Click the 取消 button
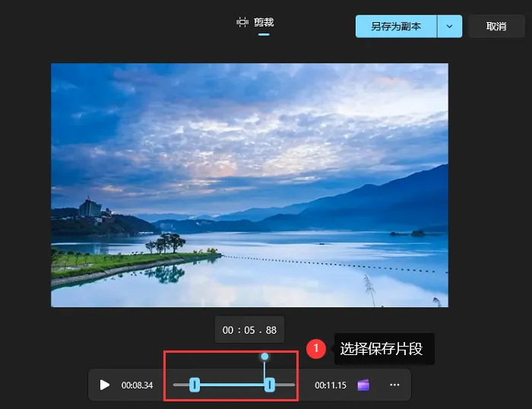 [496, 26]
